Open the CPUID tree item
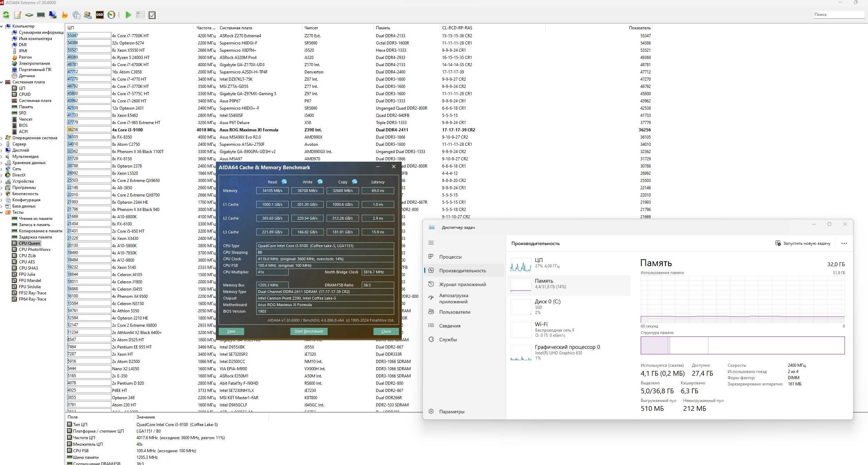 (21, 94)
